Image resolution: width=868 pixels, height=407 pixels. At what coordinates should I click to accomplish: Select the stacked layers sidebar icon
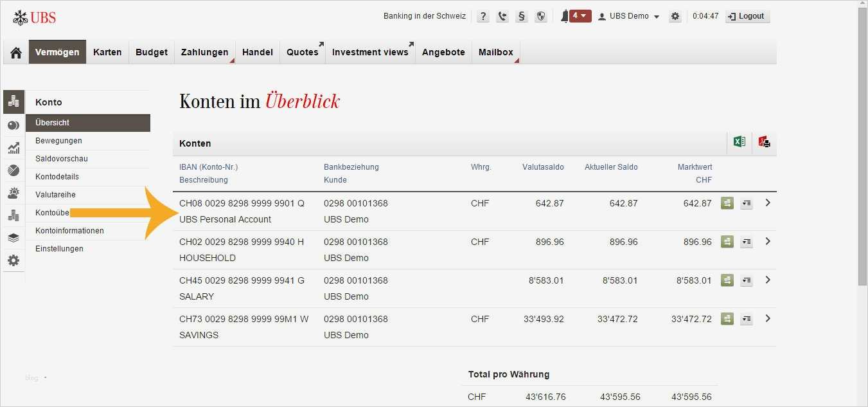click(13, 238)
